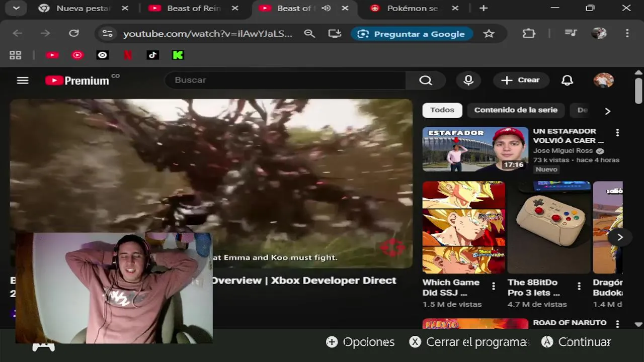Open YouTube notifications bell
Image resolution: width=644 pixels, height=362 pixels.
(x=567, y=80)
